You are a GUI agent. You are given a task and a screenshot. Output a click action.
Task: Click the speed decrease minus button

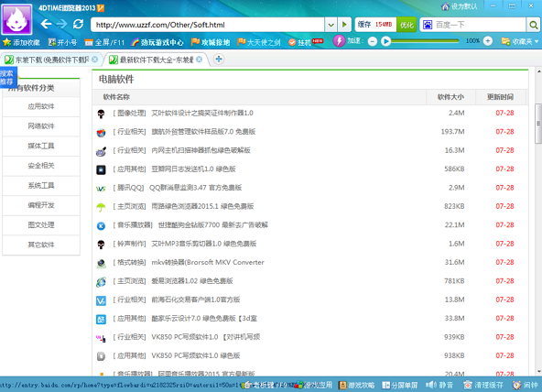pos(373,41)
